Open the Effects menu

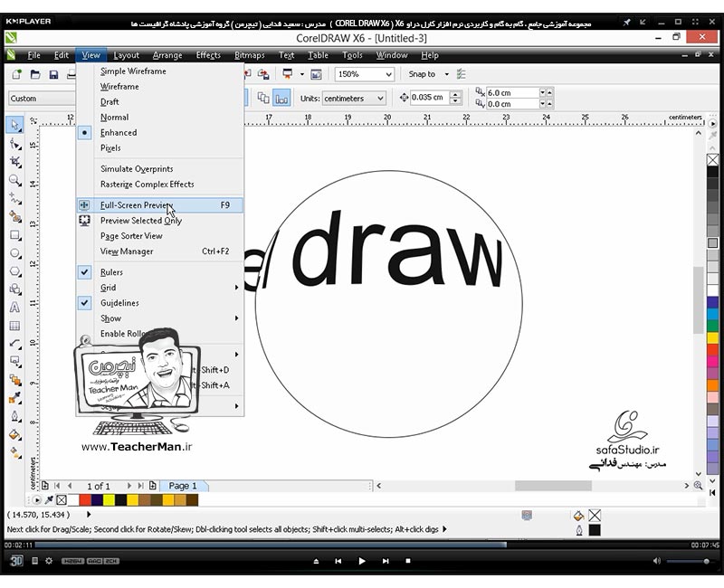[x=208, y=55]
